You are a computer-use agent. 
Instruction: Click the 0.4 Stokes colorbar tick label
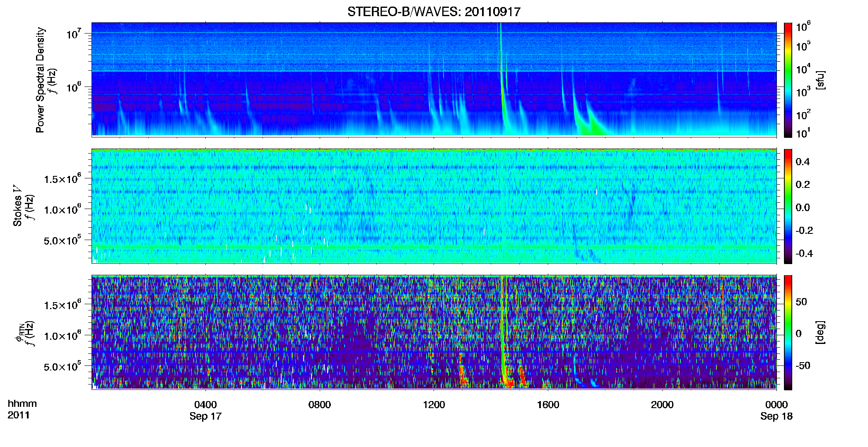coord(803,162)
